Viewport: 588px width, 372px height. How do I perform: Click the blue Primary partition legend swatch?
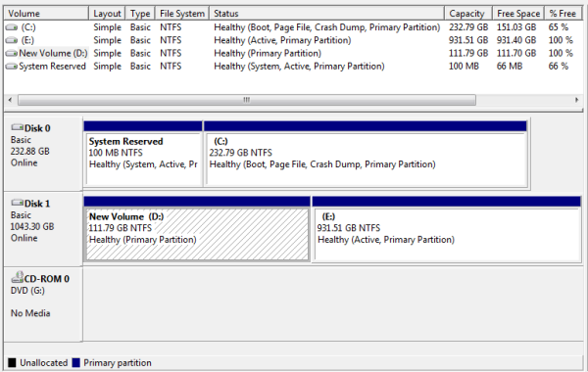tap(76, 362)
